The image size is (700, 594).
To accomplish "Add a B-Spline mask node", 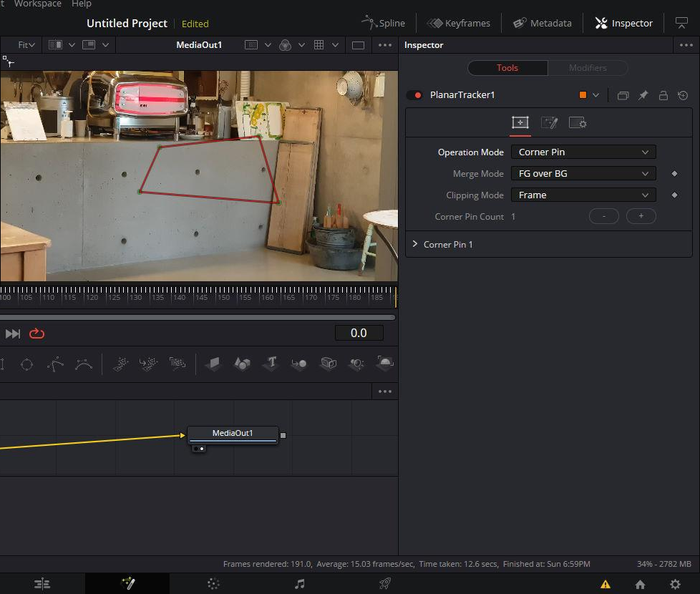I will coord(84,364).
